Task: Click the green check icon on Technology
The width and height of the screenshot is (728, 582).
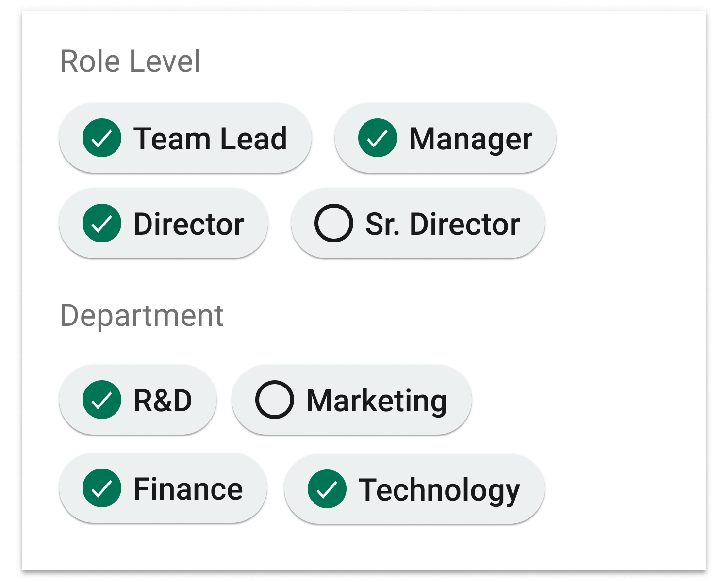Action: 327,489
